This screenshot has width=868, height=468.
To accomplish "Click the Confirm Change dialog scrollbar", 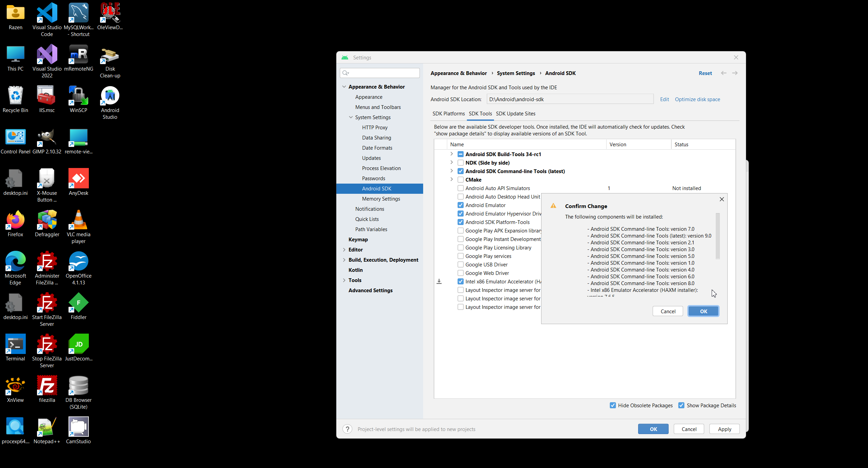I will point(717,236).
